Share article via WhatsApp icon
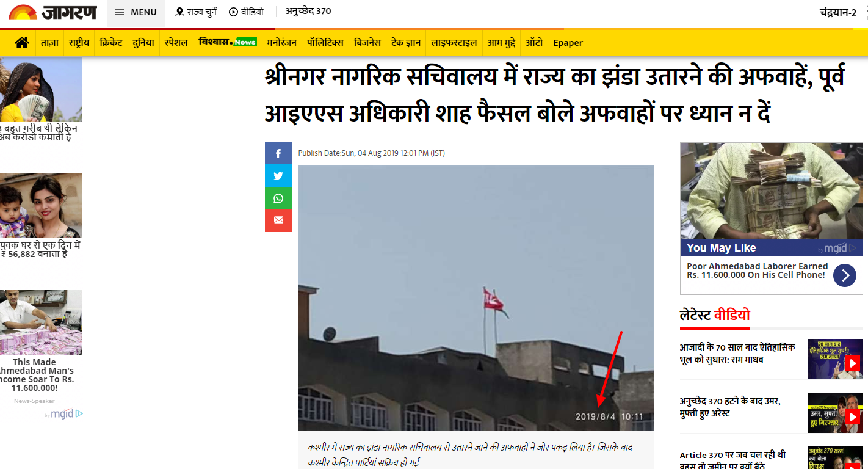The height and width of the screenshot is (469, 868). [x=278, y=198]
